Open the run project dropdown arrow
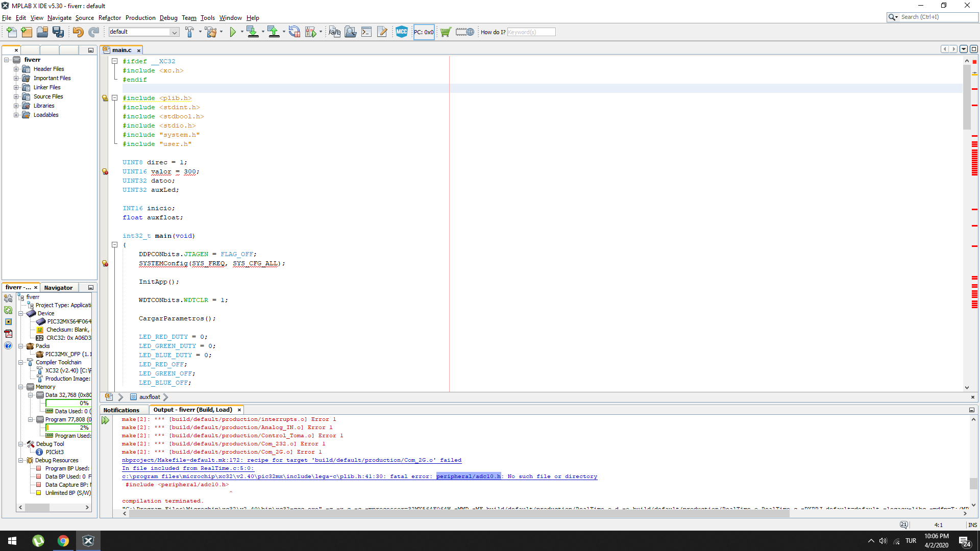Screen dimensions: 980x551 242,32
